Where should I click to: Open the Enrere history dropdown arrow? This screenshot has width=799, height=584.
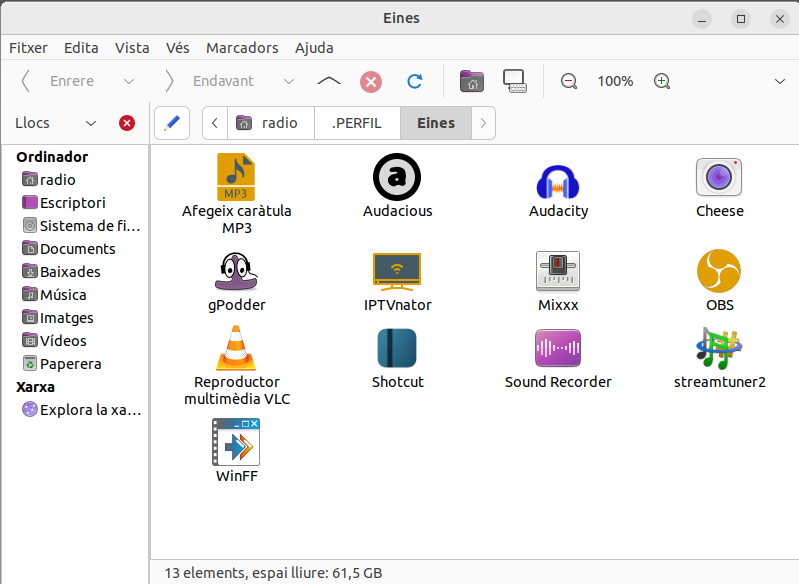[x=128, y=81]
